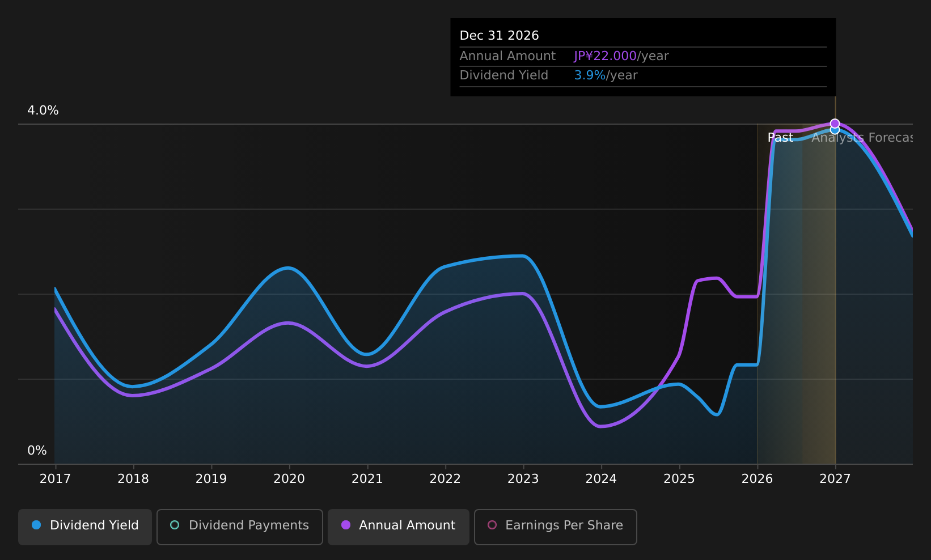Click the 2026 x-axis label

tap(758, 479)
